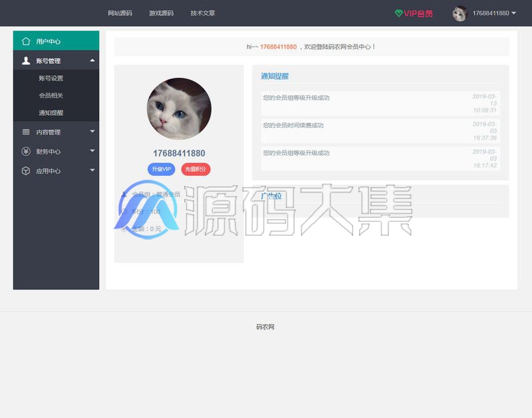Click the large round cat profile photo
Viewport: 532px width, 418px height.
tap(179, 108)
